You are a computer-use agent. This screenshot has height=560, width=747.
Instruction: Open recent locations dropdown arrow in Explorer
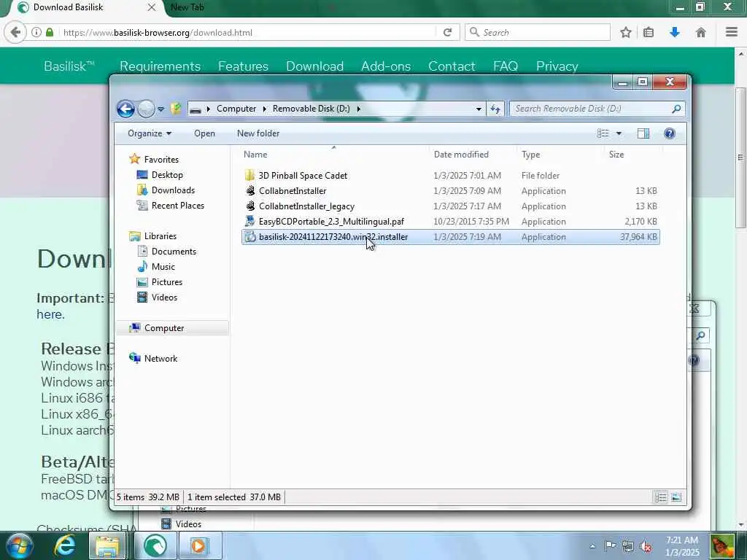[x=161, y=109]
